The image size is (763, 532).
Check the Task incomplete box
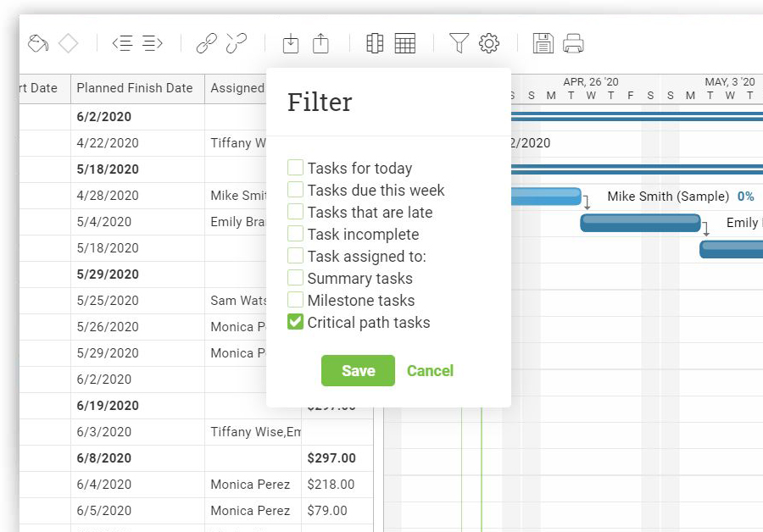click(x=295, y=234)
